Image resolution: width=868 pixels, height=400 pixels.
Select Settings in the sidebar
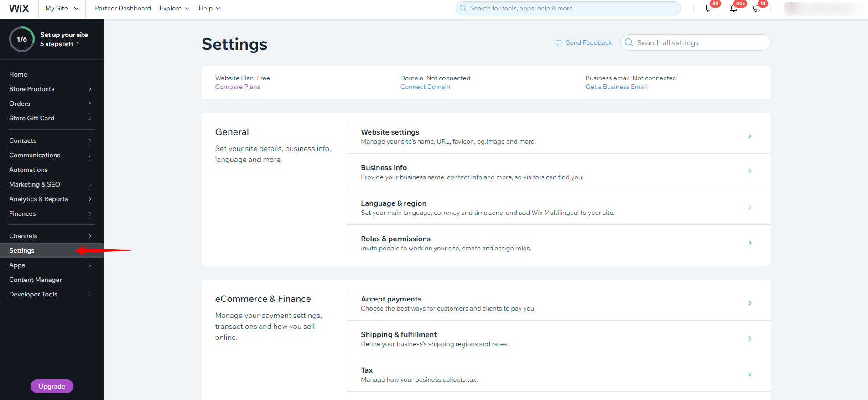point(52,250)
